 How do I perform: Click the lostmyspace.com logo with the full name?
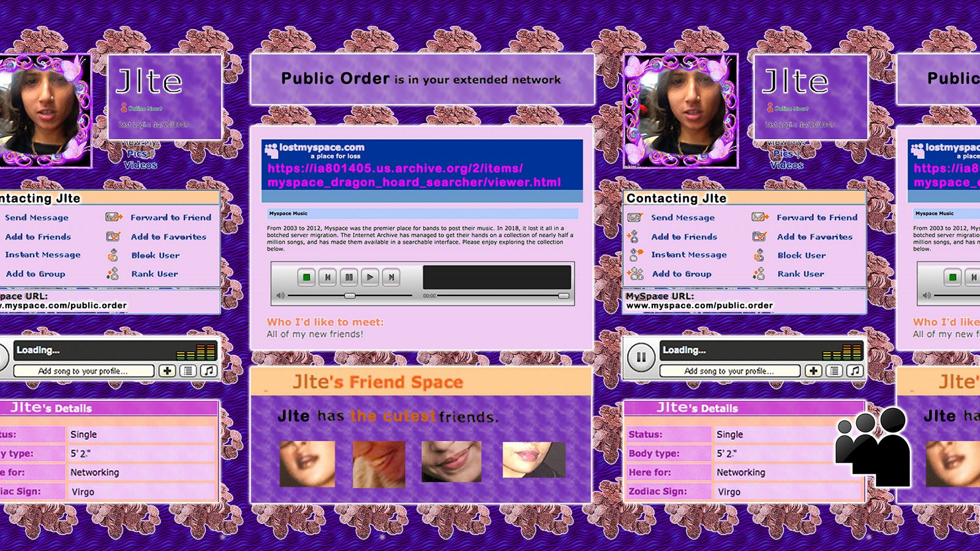point(314,150)
